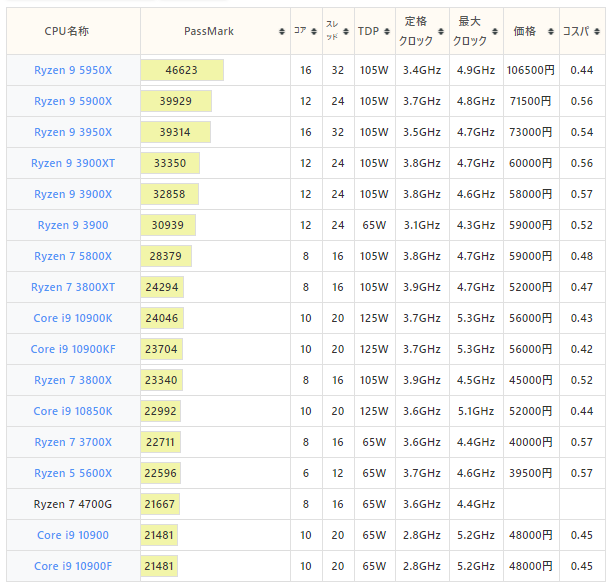This screenshot has width=615, height=582.
Task: Click the 0.48 コスパ value
Action: pyautogui.click(x=582, y=256)
